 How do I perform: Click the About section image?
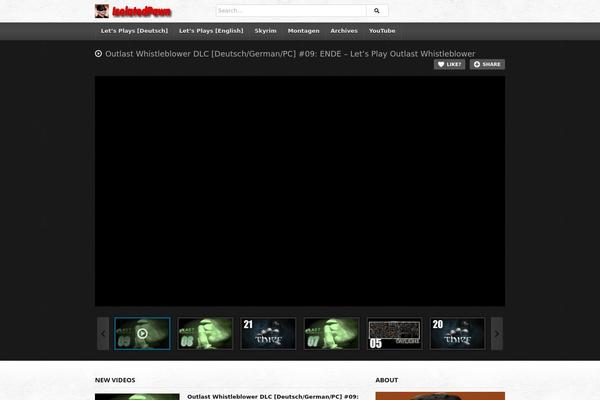(x=440, y=396)
